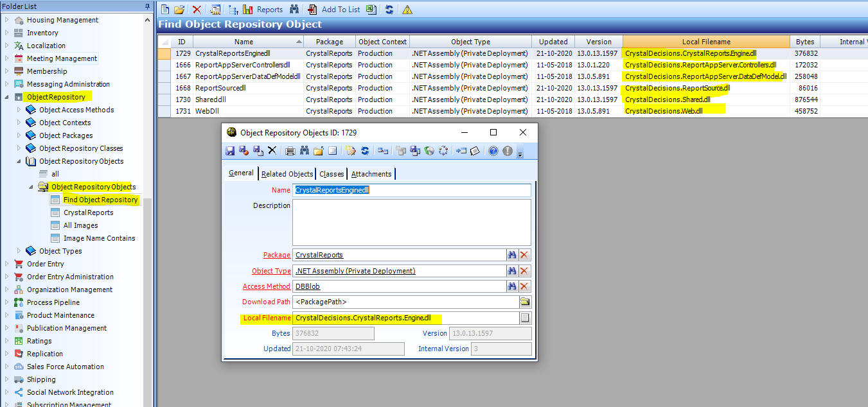This screenshot has height=407, width=868.
Task: Browse Download Path with the folder icon
Action: click(x=524, y=301)
